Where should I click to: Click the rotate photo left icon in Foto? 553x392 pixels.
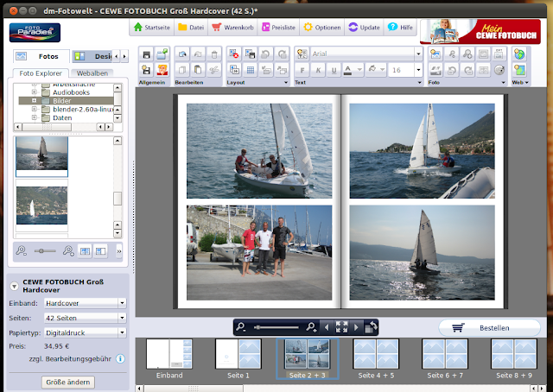(x=451, y=70)
